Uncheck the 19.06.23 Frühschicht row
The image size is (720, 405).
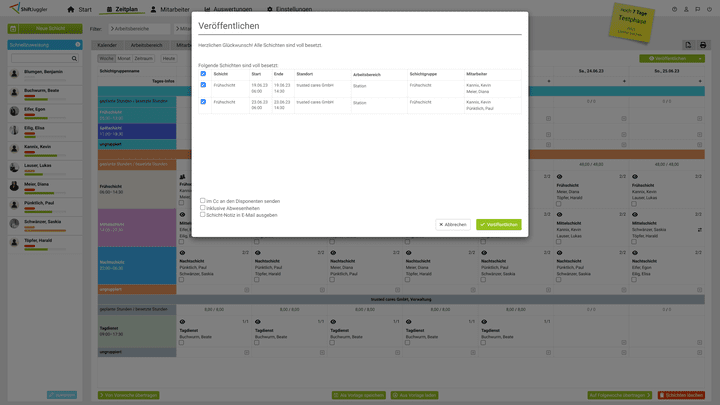coord(203,86)
